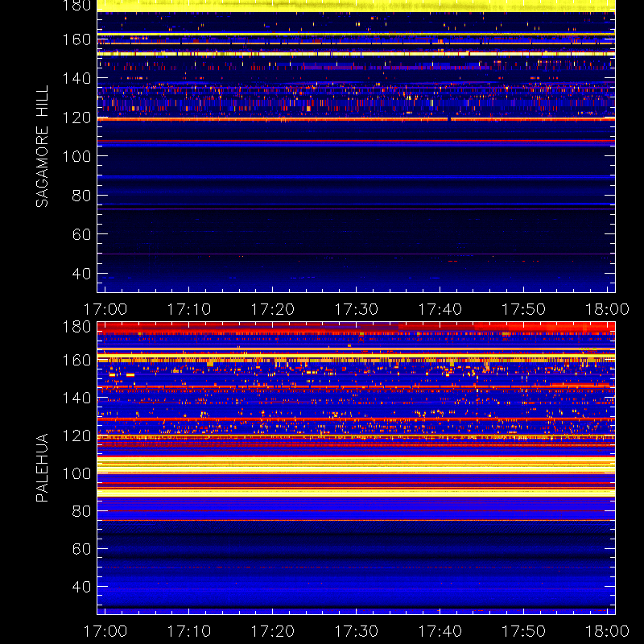This screenshot has height=644, width=644.
Task: Select the 80 tick label on Palehua plot
Action: [x=81, y=511]
